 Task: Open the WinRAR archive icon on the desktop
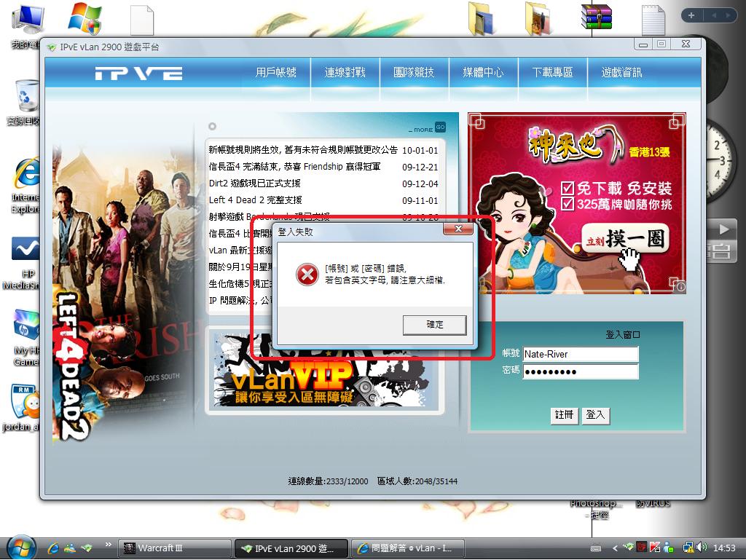tap(597, 17)
